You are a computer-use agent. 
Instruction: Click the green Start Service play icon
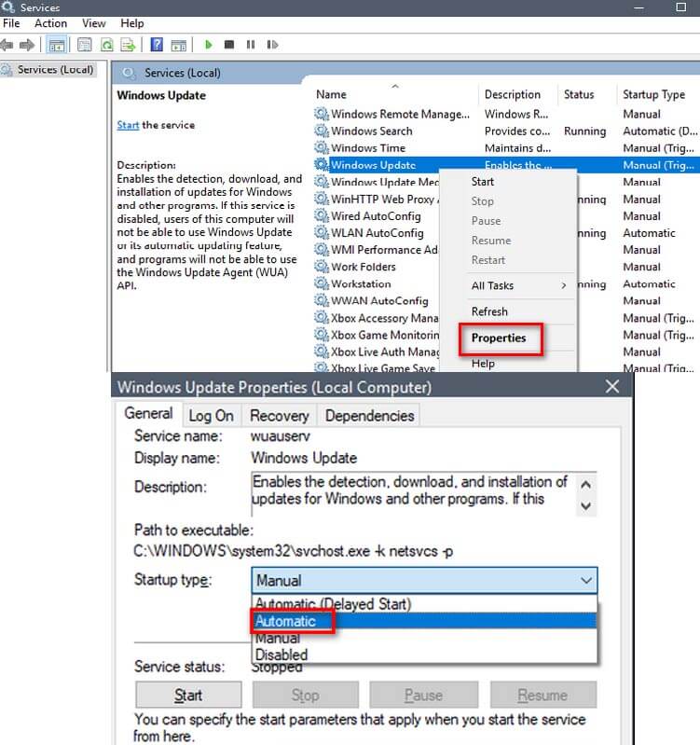[x=208, y=45]
